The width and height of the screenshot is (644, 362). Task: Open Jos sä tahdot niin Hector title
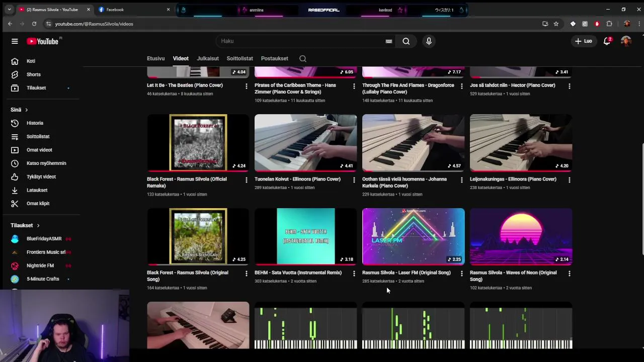coord(513,85)
